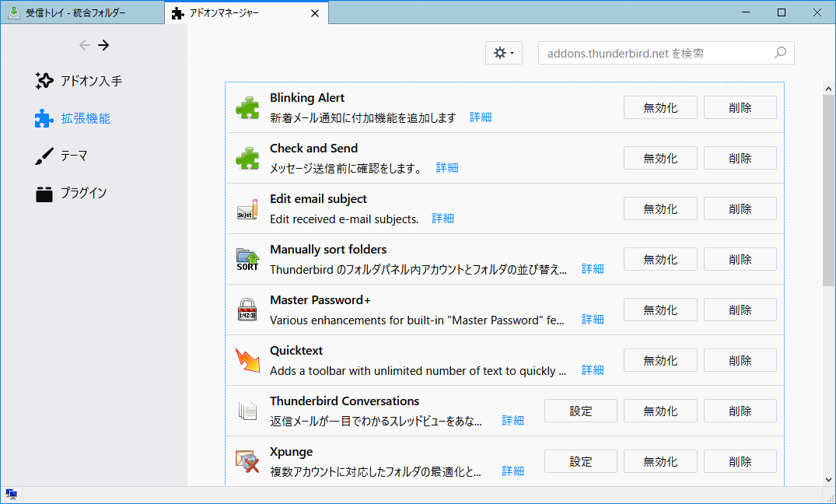Open 詳細 link for Check and Send
This screenshot has width=836, height=504.
pyautogui.click(x=447, y=168)
